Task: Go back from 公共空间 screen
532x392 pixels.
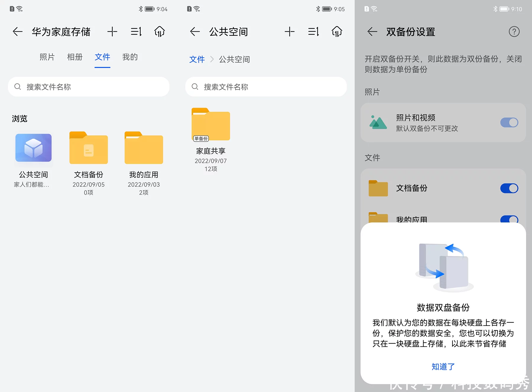Action: click(x=195, y=32)
